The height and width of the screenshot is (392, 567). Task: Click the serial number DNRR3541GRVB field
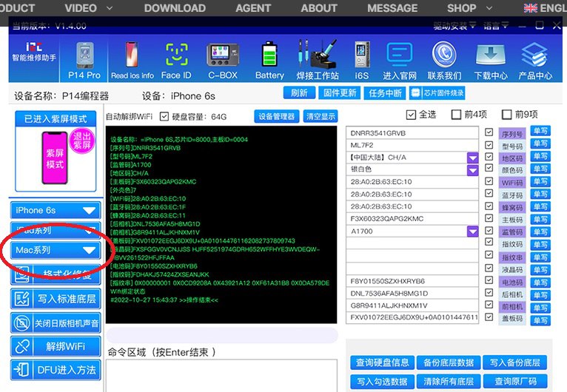pos(412,133)
